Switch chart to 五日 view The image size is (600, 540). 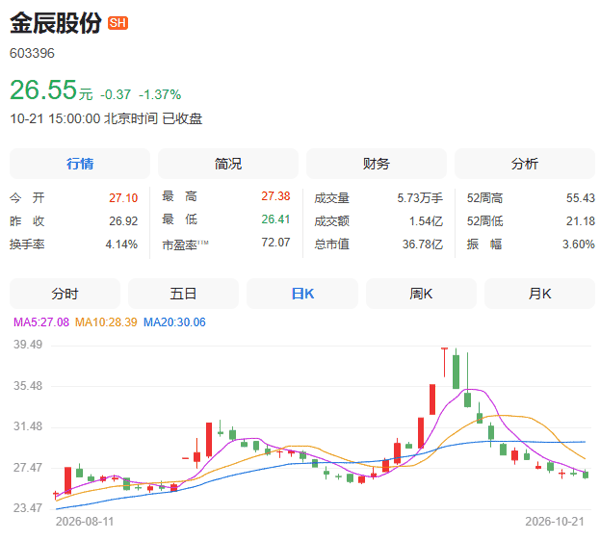[183, 294]
